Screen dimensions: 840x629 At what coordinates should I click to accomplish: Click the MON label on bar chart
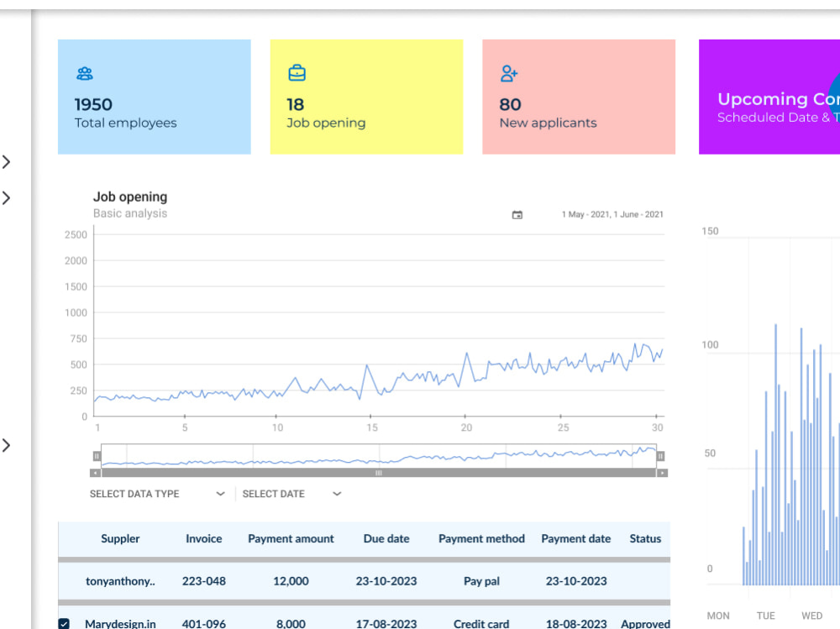click(718, 616)
